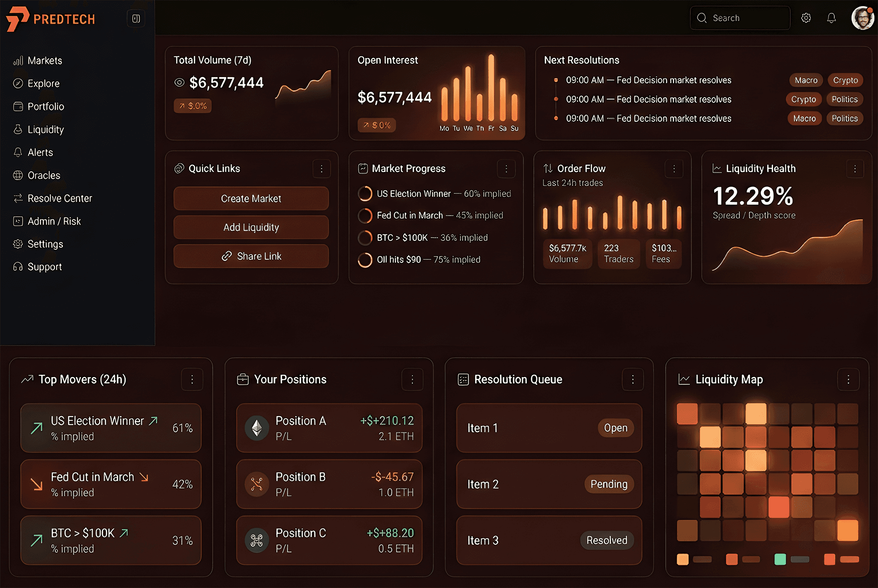The width and height of the screenshot is (878, 588).
Task: Open the Order Flow options menu
Action: (674, 168)
